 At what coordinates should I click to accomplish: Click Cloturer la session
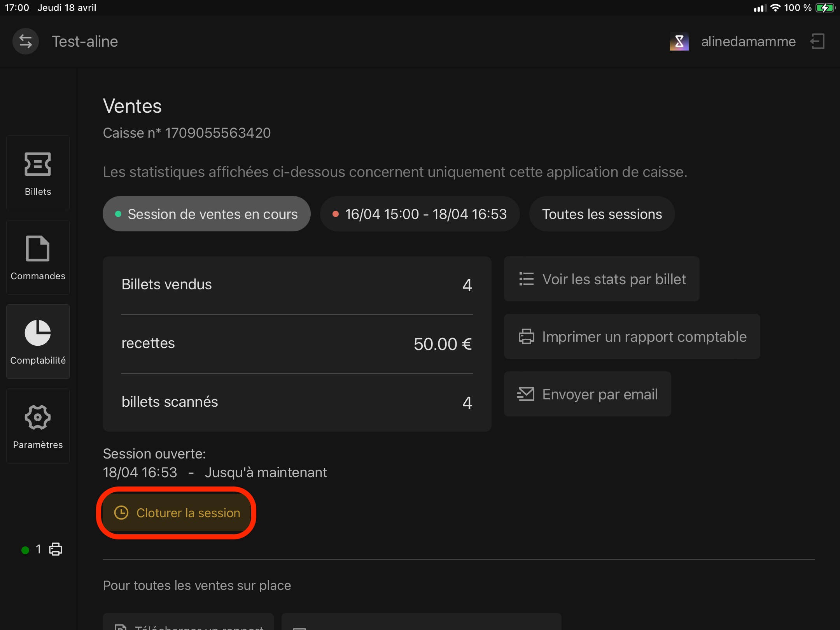point(177,513)
